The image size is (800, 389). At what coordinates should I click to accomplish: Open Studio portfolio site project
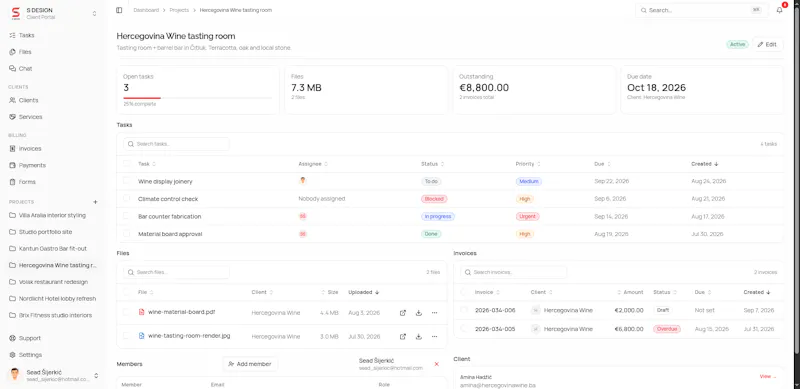tap(45, 232)
